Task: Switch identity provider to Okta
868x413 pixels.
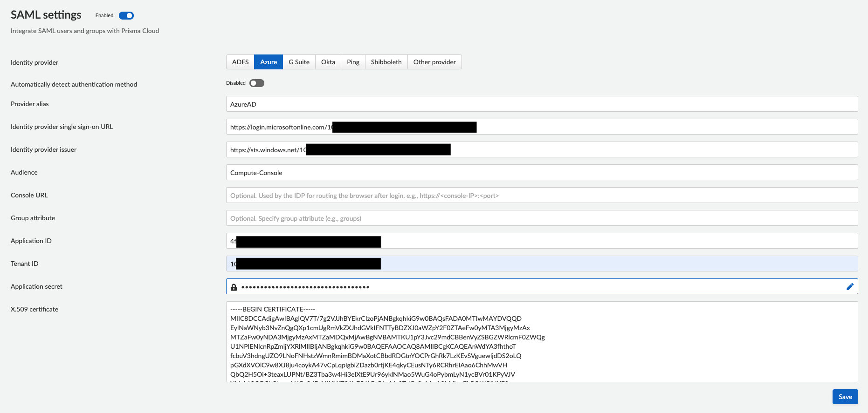Action: (328, 62)
